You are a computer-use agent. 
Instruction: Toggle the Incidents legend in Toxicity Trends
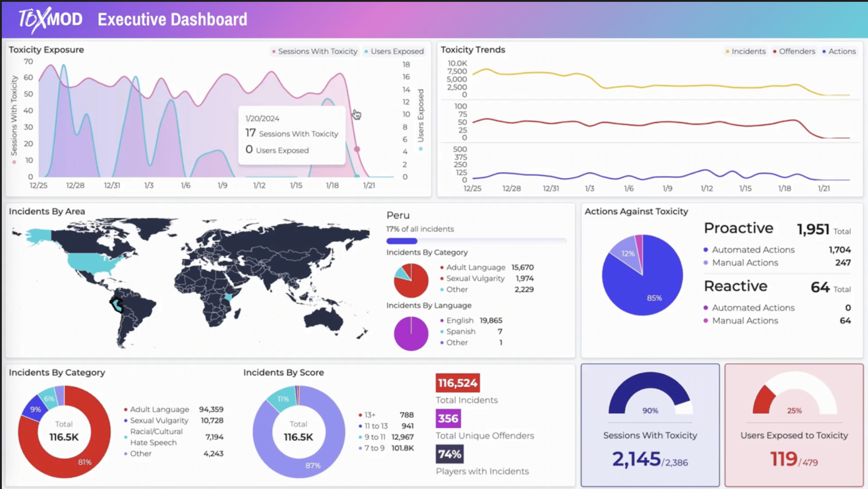click(745, 51)
